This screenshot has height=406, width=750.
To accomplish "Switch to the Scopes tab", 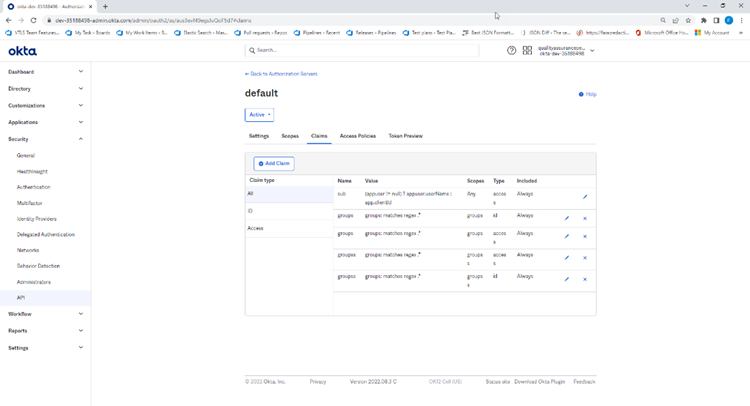I will pyautogui.click(x=290, y=136).
